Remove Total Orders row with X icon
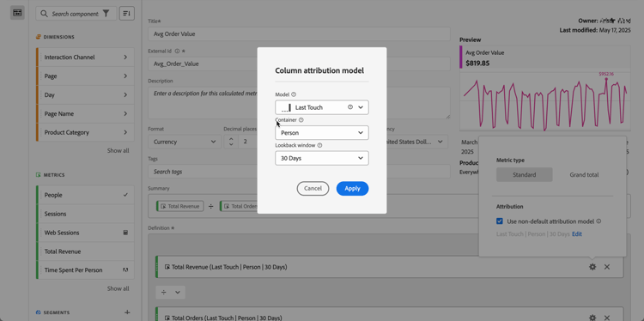The image size is (644, 321). 607,318
